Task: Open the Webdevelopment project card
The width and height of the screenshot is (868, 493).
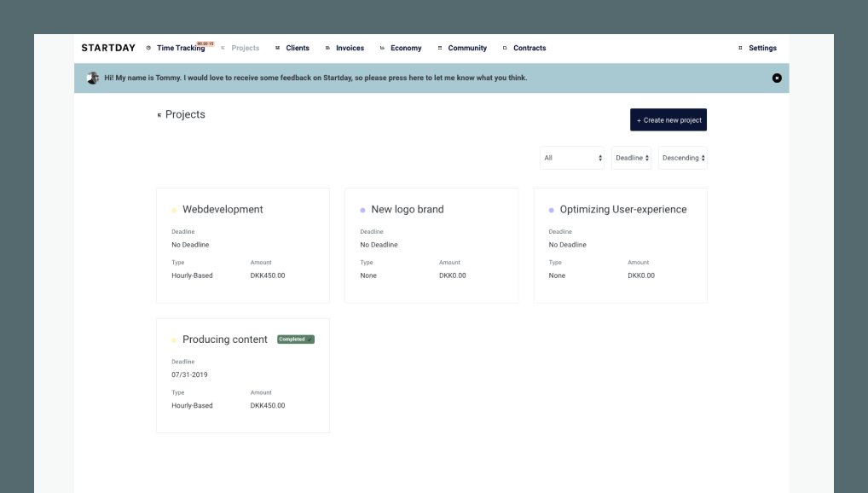Action: click(242, 246)
